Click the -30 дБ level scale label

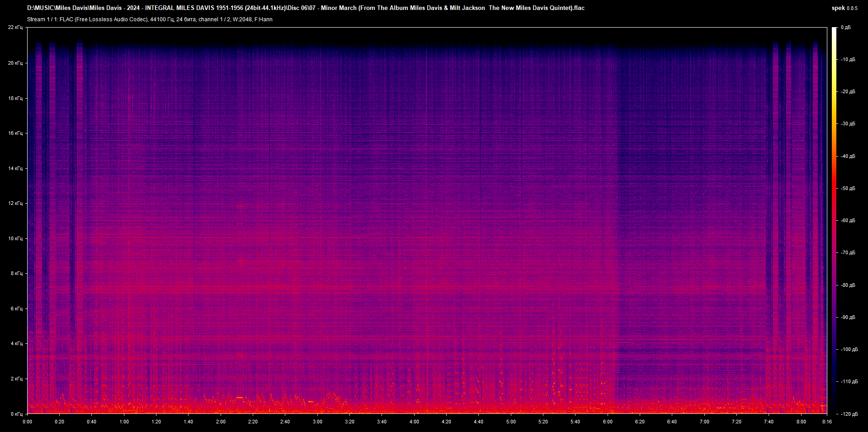pyautogui.click(x=848, y=124)
